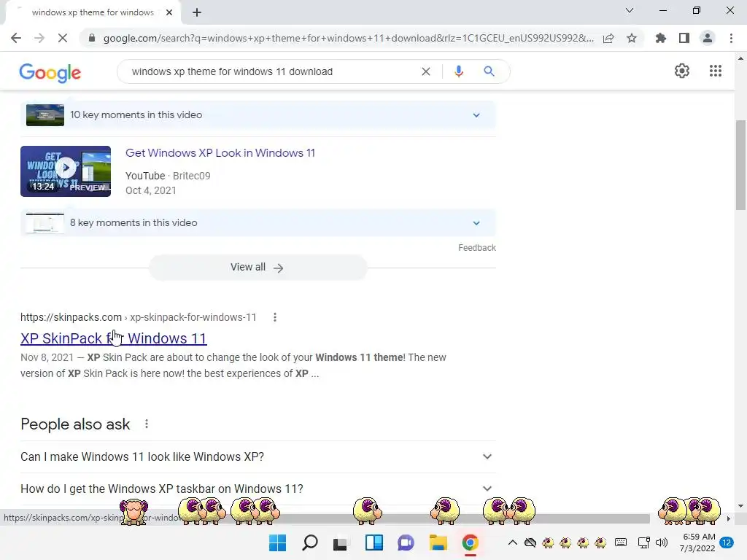This screenshot has height=560, width=747.
Task: View the site lock security info
Action: (x=91, y=38)
